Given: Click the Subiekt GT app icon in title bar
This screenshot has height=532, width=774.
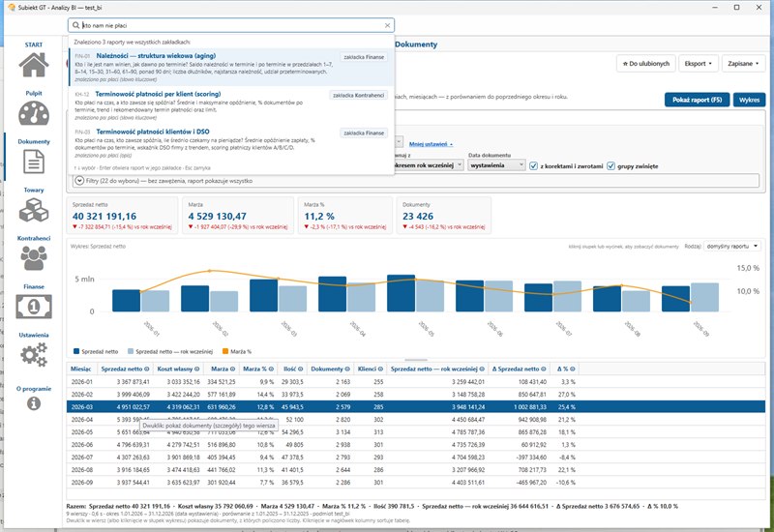Looking at the screenshot, I should click(x=12, y=8).
